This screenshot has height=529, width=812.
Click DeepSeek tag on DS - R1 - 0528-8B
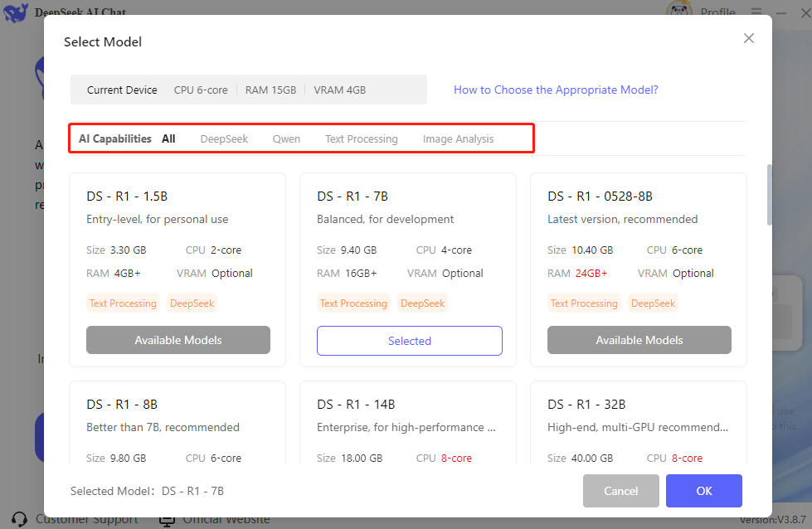click(x=653, y=303)
